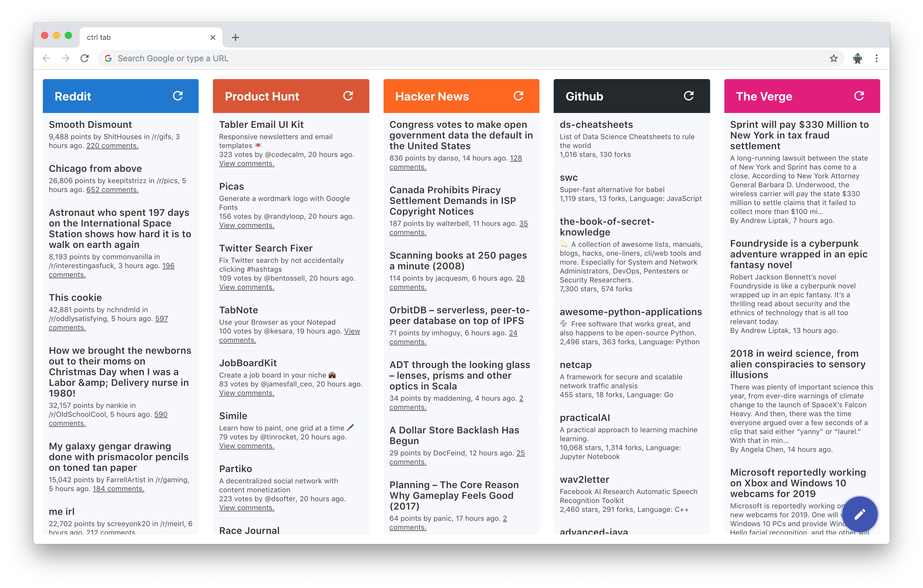Viewport: 923px width, 588px height.
Task: Refresh the Product Hunt column
Action: point(348,96)
